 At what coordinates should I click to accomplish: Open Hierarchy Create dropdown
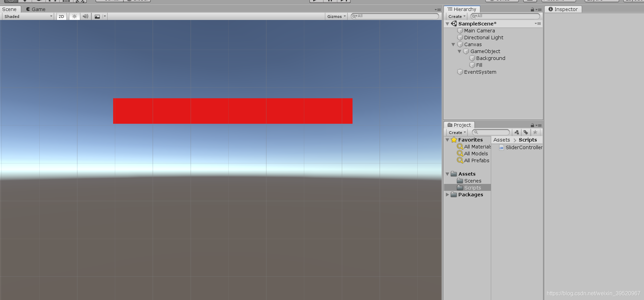point(457,16)
